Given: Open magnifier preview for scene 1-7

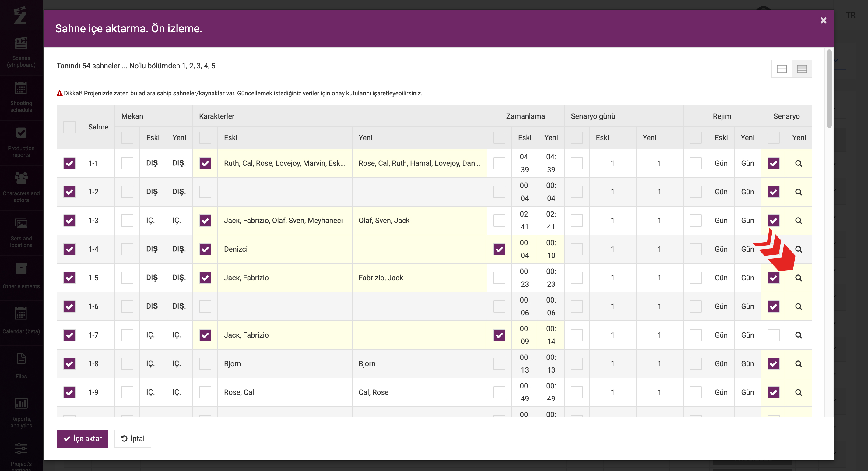Looking at the screenshot, I should [798, 335].
